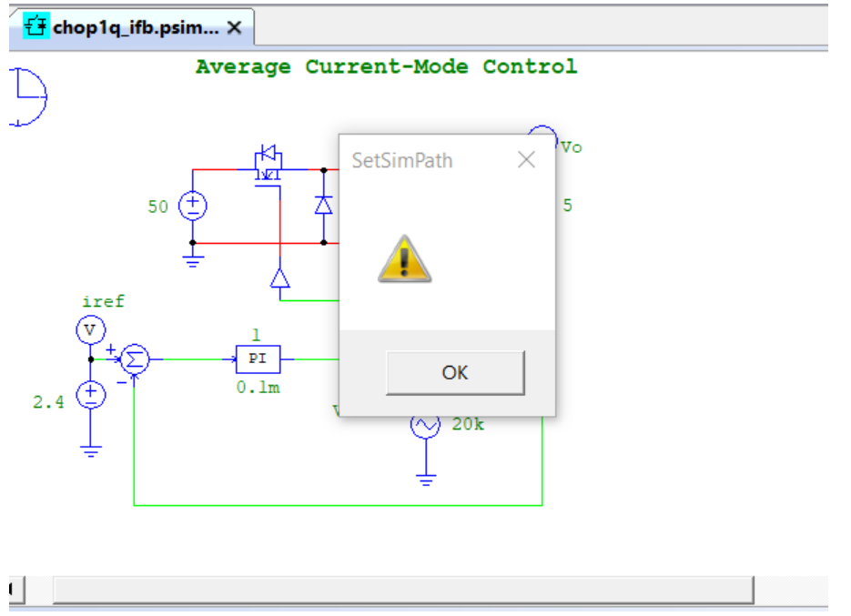Image resolution: width=851 pixels, height=616 pixels.
Task: Click the MOSFET switch symbol
Action: (x=268, y=162)
